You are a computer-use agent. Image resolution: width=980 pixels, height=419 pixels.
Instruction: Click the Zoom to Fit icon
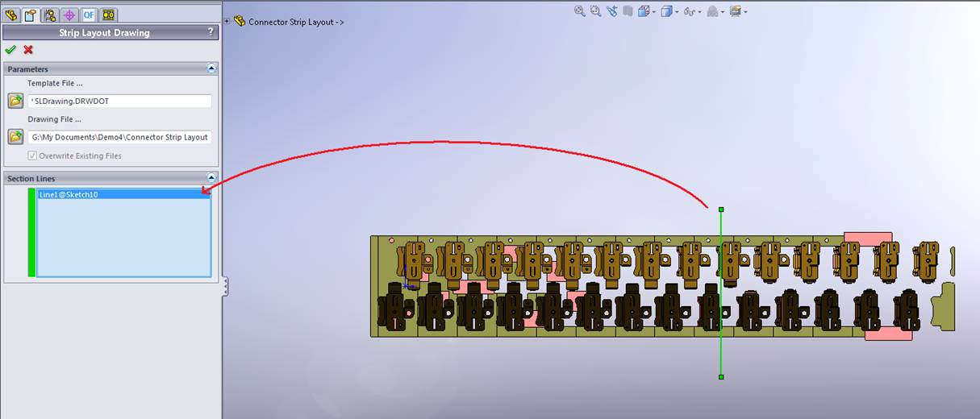pyautogui.click(x=580, y=11)
